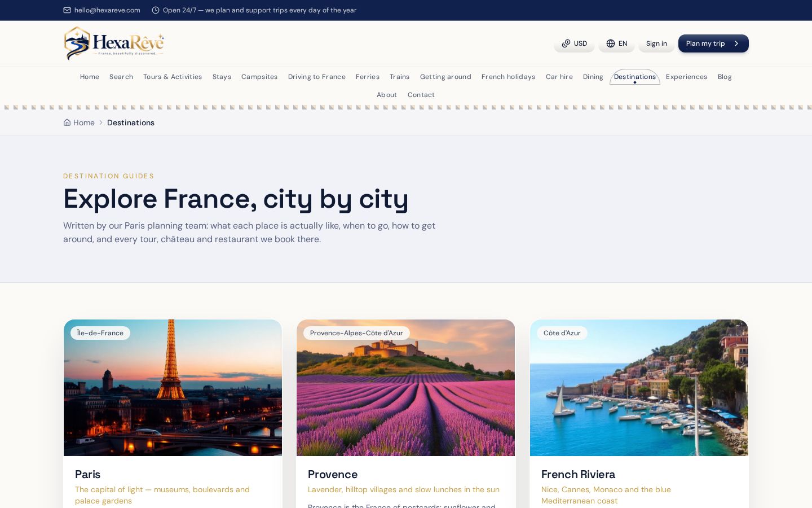812x508 pixels.
Task: Click the DESTINATION GUIDES label
Action: (x=109, y=176)
